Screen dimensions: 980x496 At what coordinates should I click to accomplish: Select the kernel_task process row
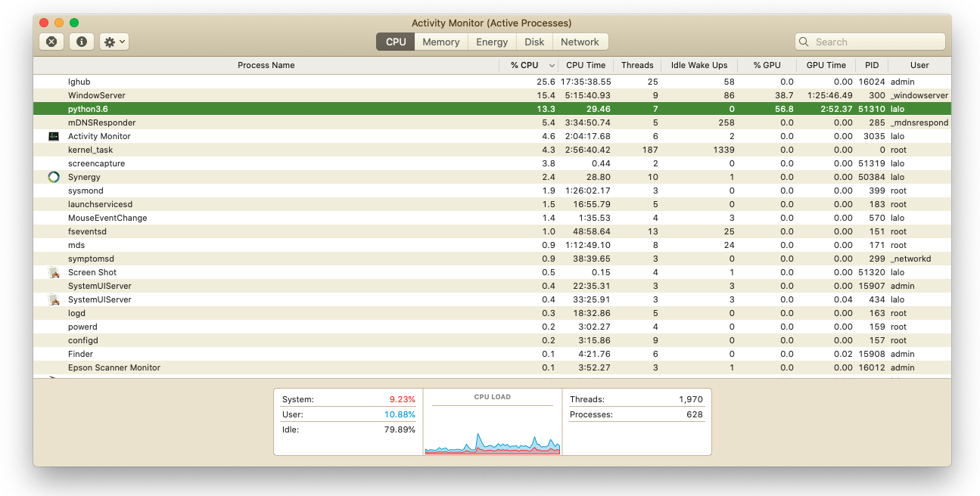[303, 150]
